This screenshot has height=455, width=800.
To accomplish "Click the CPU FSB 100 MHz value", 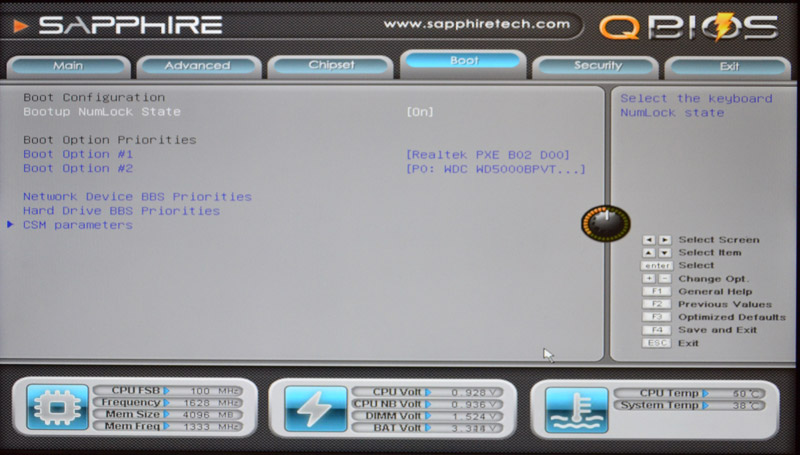I will click(x=215, y=391).
